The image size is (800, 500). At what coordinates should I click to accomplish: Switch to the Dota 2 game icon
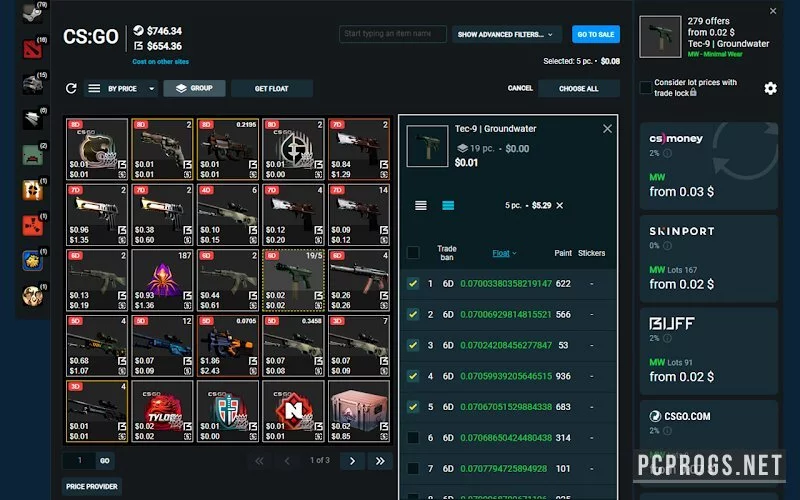pos(32,49)
